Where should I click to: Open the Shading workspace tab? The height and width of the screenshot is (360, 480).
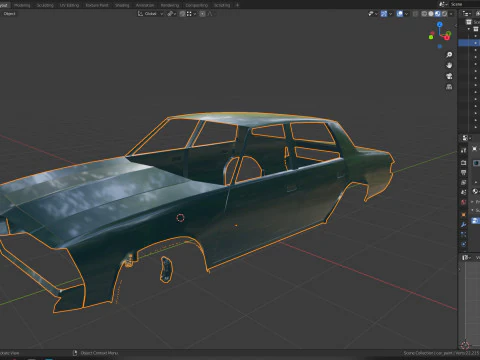pos(122,5)
